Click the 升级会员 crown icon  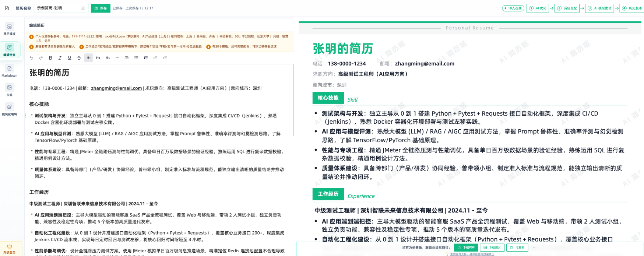click(x=10, y=246)
